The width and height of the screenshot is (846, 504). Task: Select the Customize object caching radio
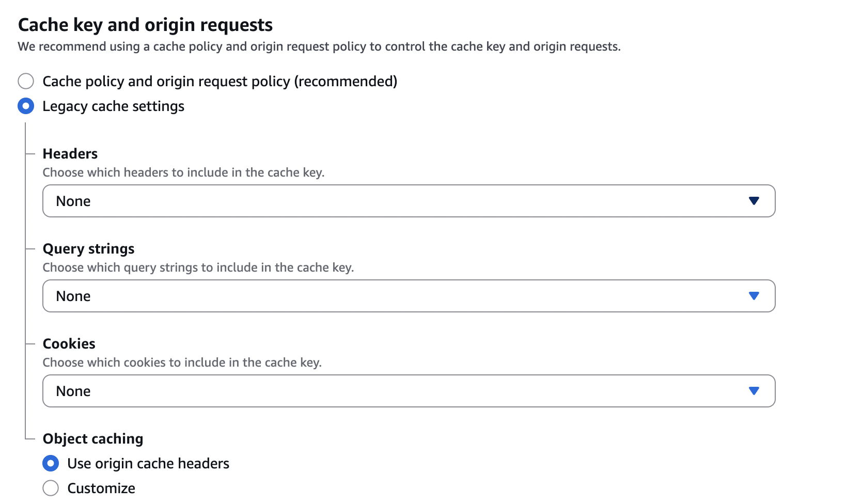click(x=51, y=488)
